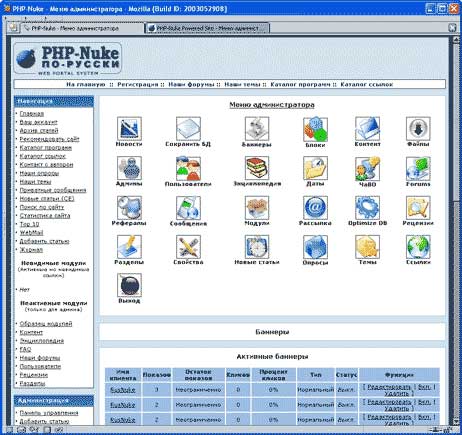Open the Панель управления link

point(49,413)
